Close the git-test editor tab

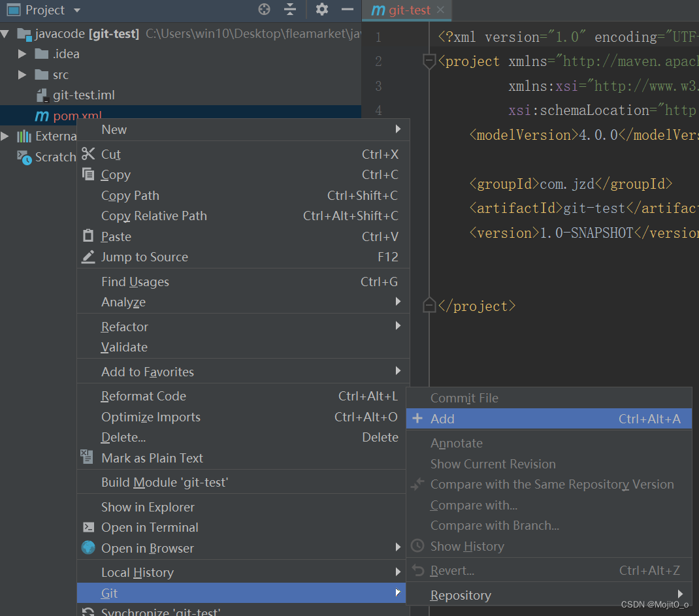440,10
